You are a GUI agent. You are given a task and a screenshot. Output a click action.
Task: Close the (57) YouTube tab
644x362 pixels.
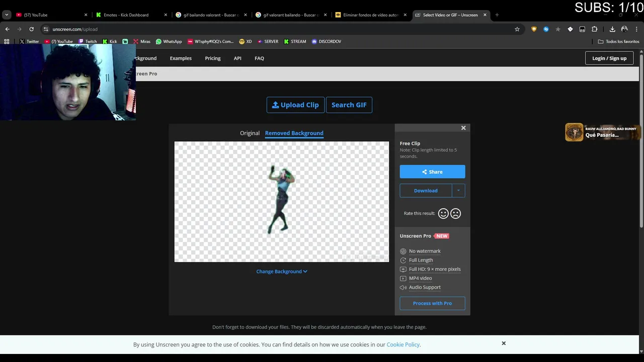(x=86, y=15)
